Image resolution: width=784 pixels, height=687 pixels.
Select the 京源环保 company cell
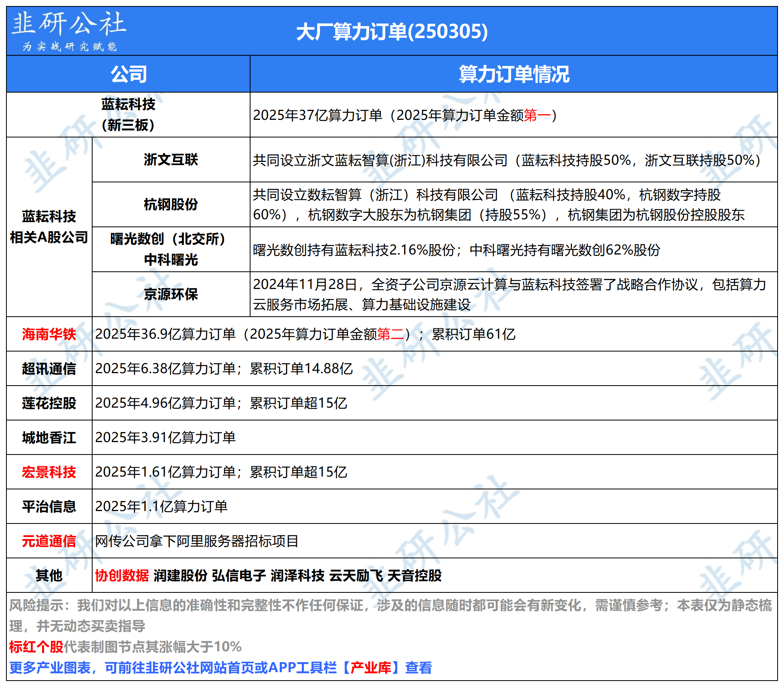171,294
